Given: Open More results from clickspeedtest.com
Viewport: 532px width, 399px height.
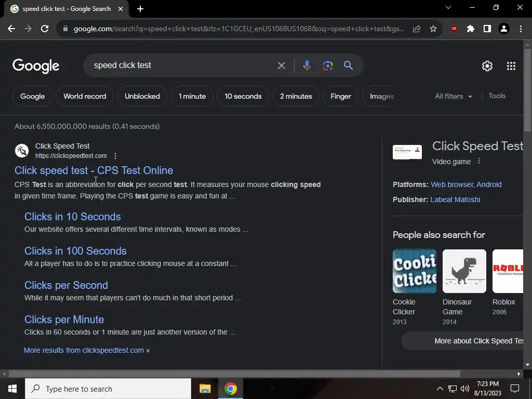Looking at the screenshot, I should (87, 350).
